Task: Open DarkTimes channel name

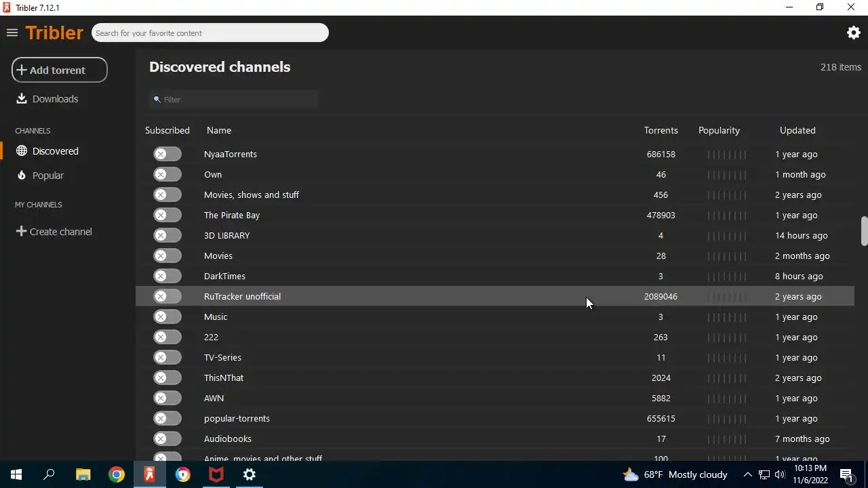Action: pyautogui.click(x=224, y=276)
